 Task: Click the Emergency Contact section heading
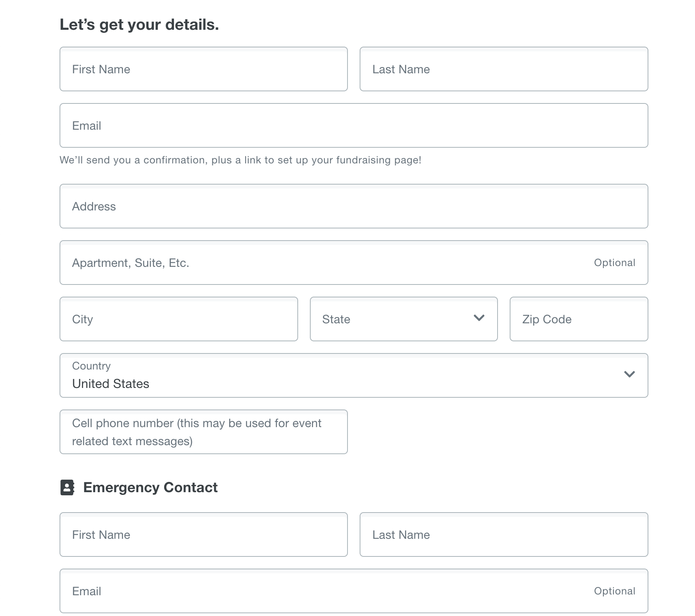tap(150, 487)
